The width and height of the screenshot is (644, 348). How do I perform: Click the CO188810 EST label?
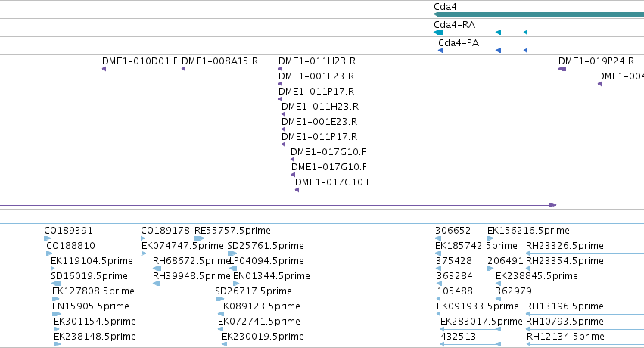pyautogui.click(x=70, y=246)
